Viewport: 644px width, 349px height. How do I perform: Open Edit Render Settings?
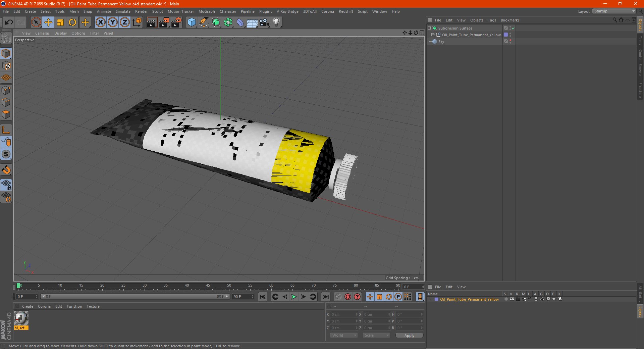[176, 22]
